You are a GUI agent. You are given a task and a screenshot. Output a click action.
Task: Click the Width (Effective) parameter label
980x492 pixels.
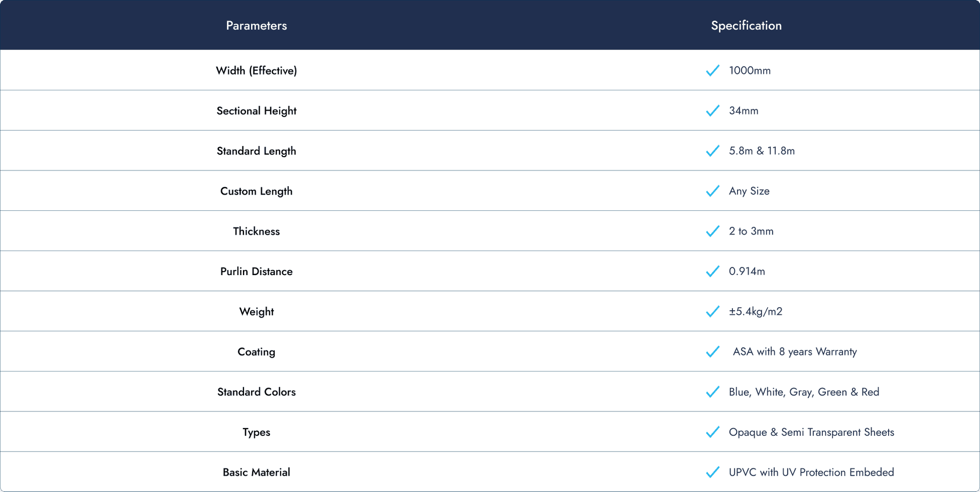point(256,70)
